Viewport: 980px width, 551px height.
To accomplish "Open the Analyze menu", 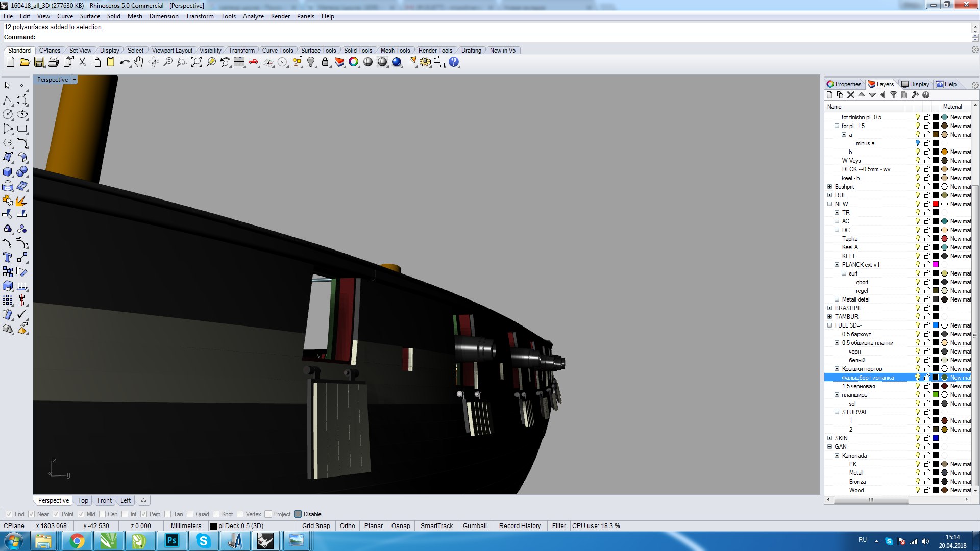I will (253, 16).
